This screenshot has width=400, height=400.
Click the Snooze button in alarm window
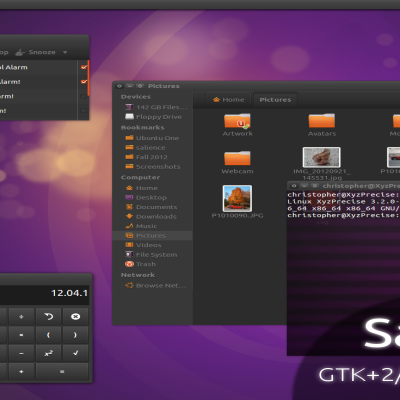pos(36,52)
